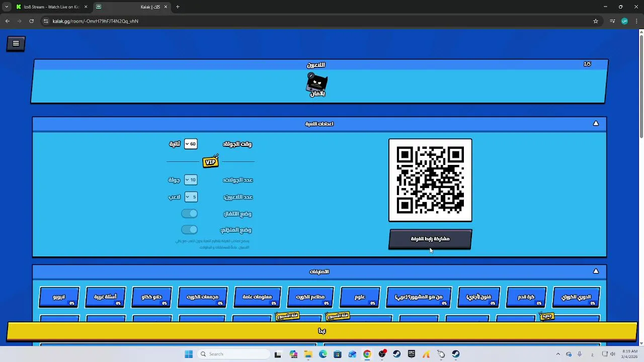
Task: Click the QR code image
Action: [x=430, y=180]
